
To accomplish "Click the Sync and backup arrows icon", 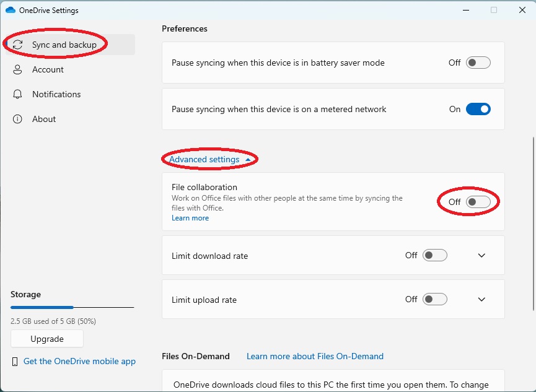I will (x=17, y=45).
